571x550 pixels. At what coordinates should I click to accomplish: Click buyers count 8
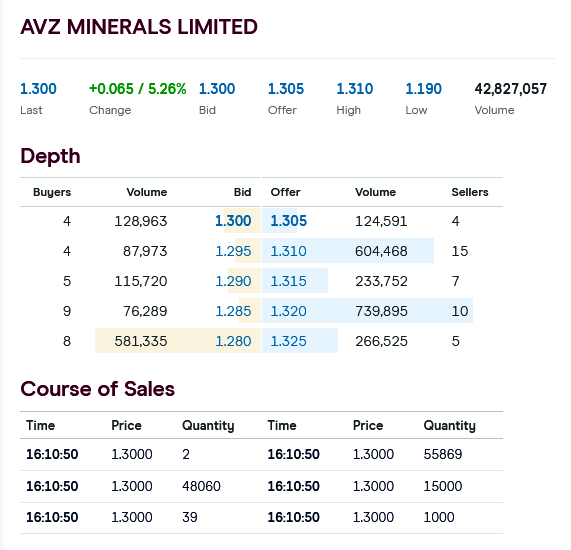tap(67, 341)
